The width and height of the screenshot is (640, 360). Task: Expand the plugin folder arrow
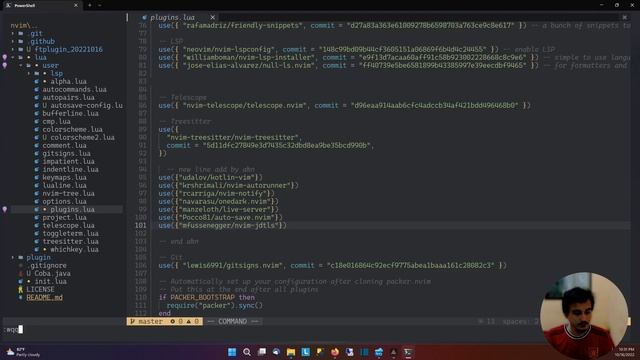click(x=13, y=258)
